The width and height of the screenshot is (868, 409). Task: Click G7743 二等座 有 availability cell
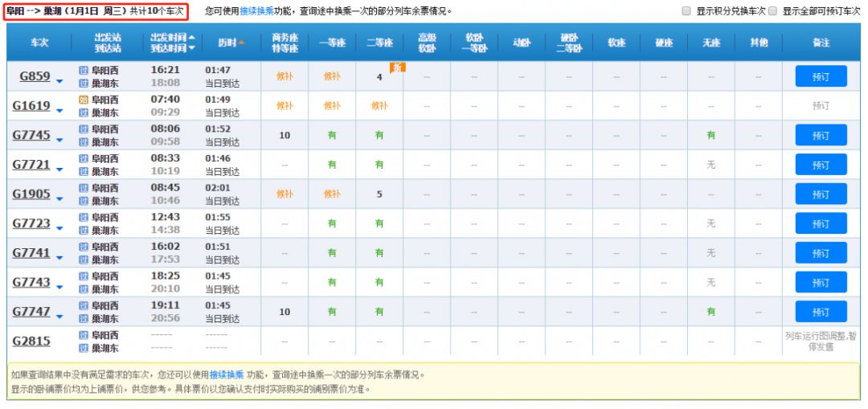[x=379, y=282]
